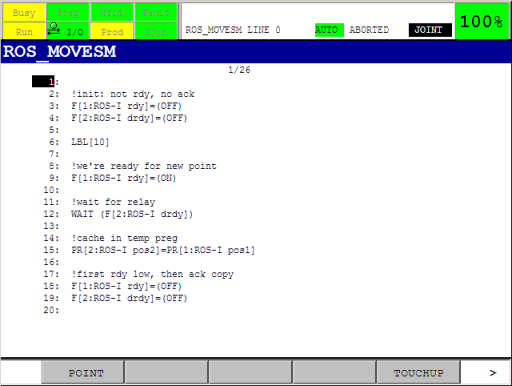Screen dimensions: 512x386
Task: Click the Run status indicator
Action: [24, 31]
